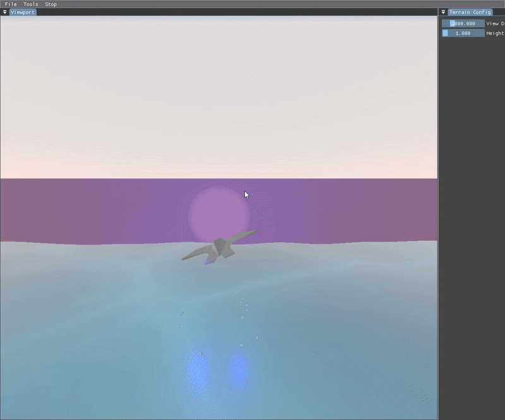The height and width of the screenshot is (420, 505).
Task: Click the flying bird model in viewport
Action: pos(220,247)
